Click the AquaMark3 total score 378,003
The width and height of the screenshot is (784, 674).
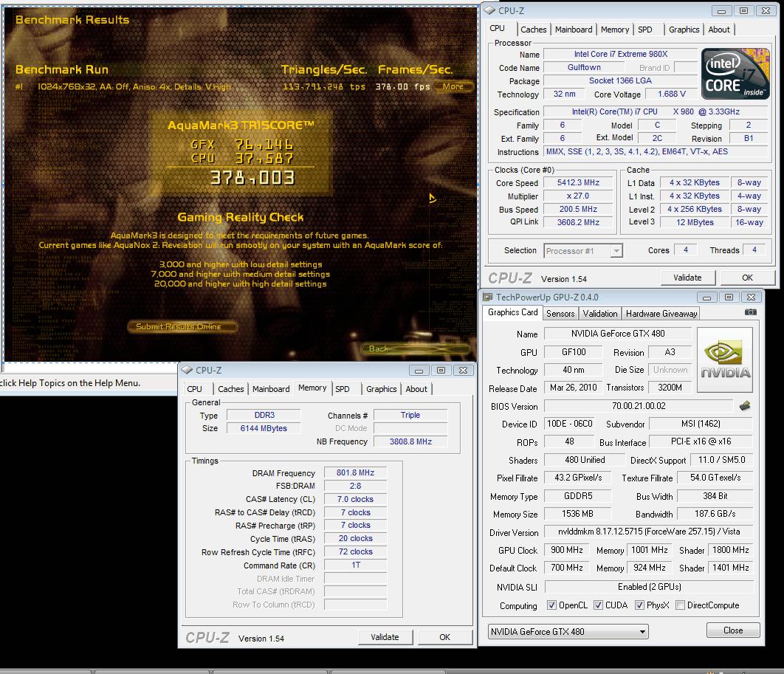pyautogui.click(x=252, y=177)
